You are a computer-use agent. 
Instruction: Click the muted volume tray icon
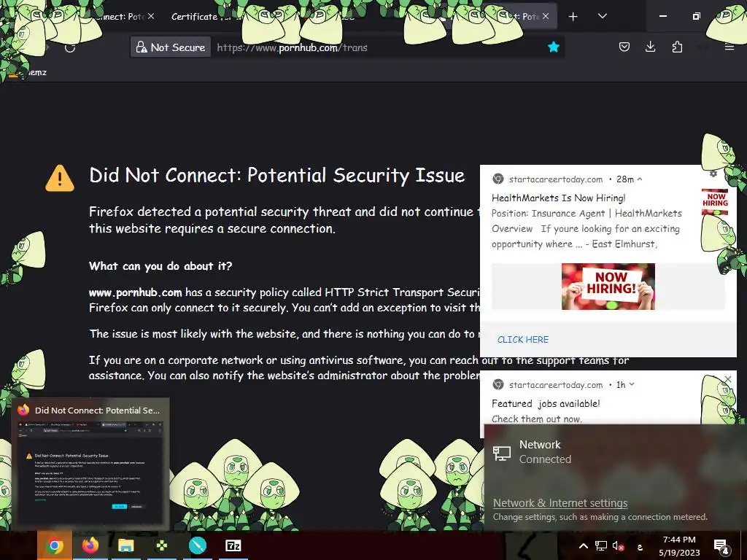(618, 545)
